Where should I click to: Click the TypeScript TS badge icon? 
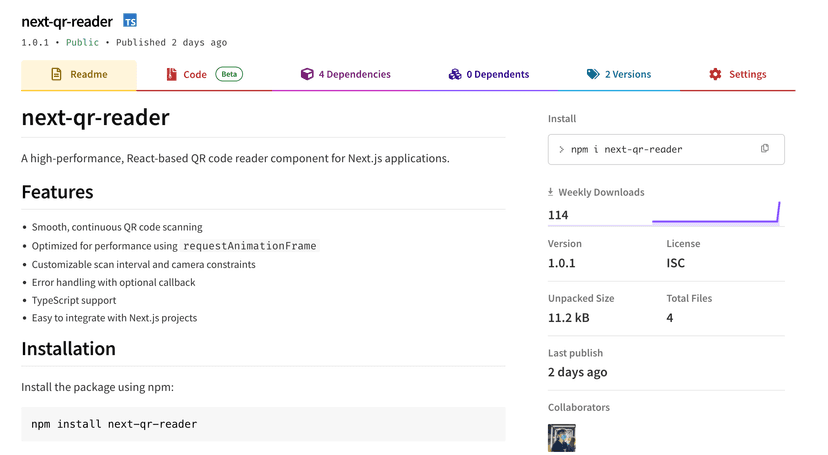[x=130, y=21]
